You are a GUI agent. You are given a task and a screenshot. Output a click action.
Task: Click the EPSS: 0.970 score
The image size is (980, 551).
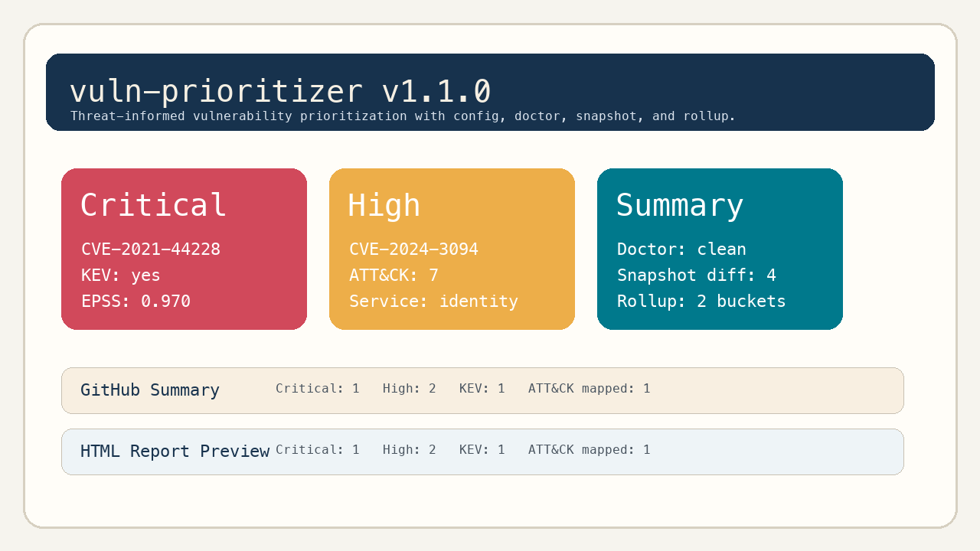(x=136, y=302)
